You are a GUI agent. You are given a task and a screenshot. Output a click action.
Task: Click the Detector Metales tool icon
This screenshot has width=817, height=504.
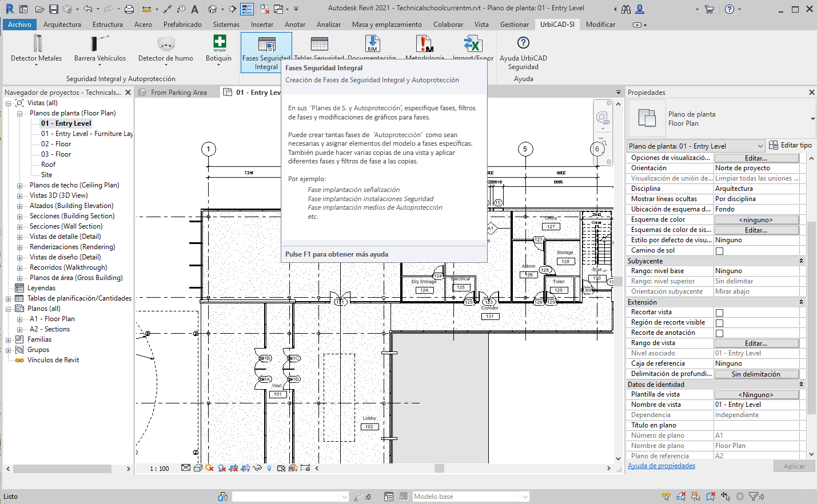[37, 44]
